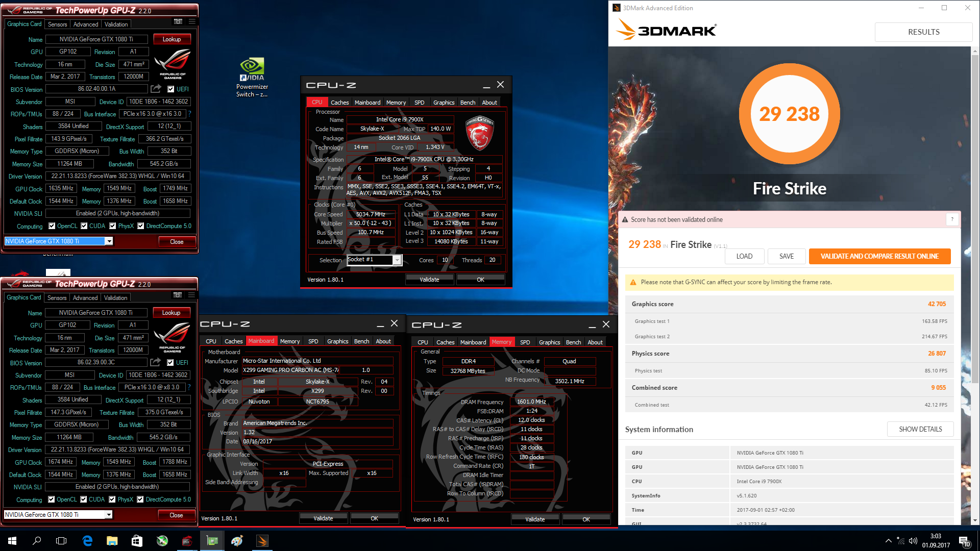
Task: Click the network Wi-Fi icon in system tray
Action: point(901,541)
